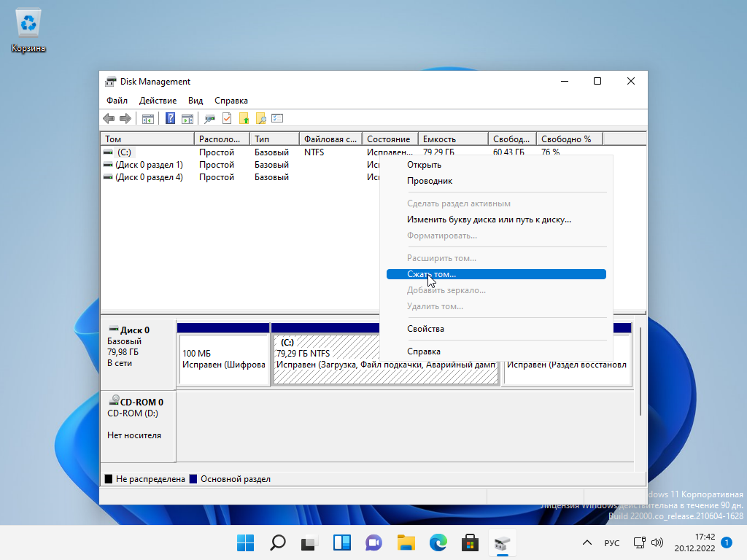
Task: Open the Справка menu in menu bar
Action: click(231, 101)
